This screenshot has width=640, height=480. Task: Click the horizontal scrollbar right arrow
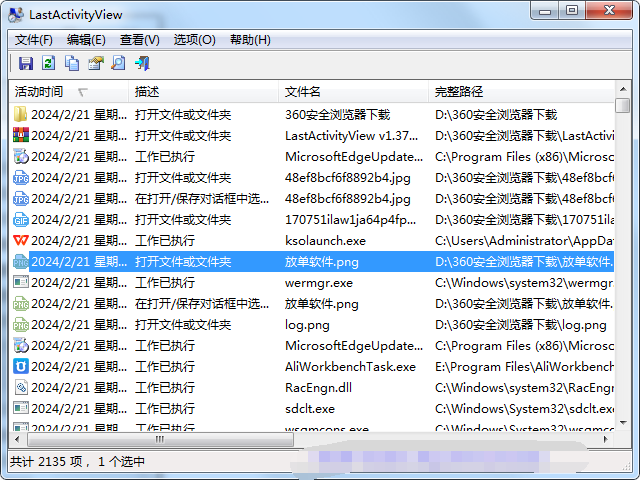pos(606,440)
